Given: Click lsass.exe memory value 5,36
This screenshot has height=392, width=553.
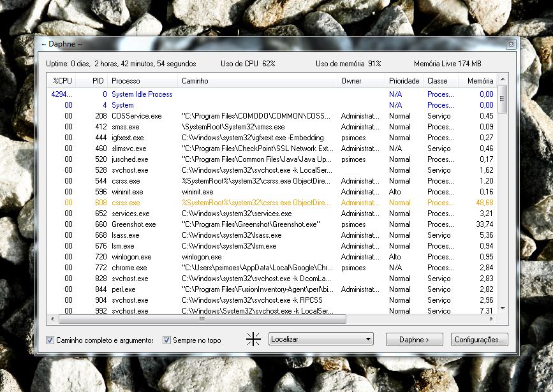Looking at the screenshot, I should pyautogui.click(x=486, y=235).
